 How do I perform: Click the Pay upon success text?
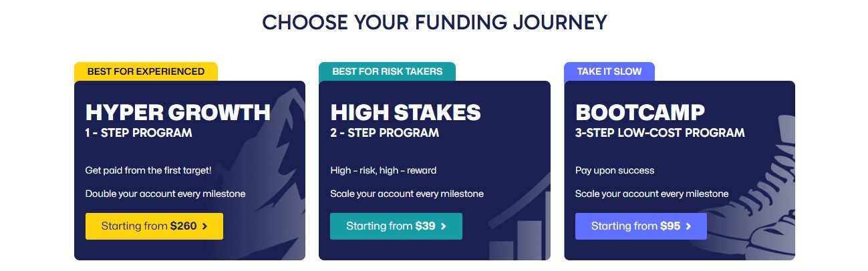(614, 170)
